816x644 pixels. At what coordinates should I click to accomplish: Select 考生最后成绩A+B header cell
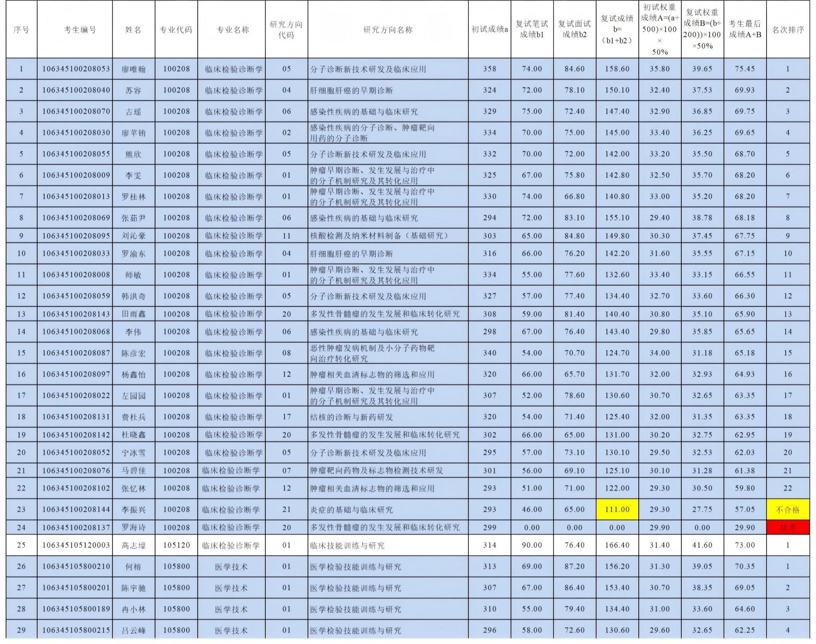[745, 30]
